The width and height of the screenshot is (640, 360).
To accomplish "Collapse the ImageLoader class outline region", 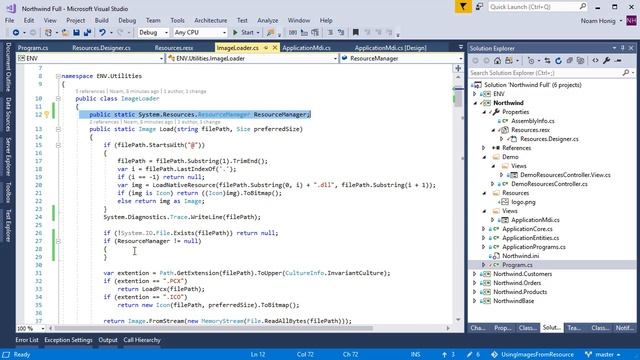I will 58,98.
